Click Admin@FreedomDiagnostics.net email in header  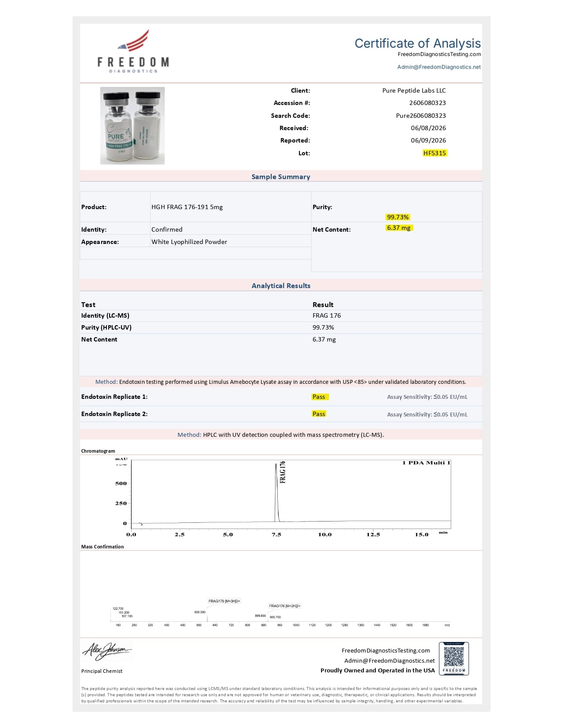[x=439, y=67]
